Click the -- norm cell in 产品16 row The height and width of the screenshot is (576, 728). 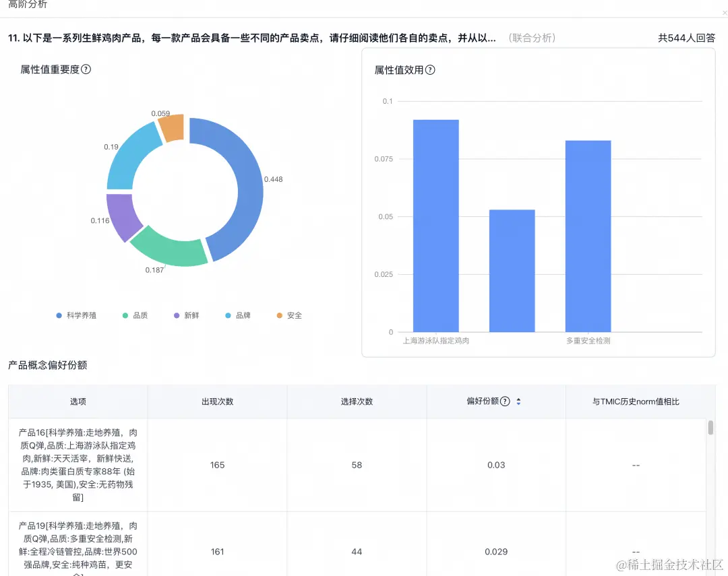pos(636,465)
